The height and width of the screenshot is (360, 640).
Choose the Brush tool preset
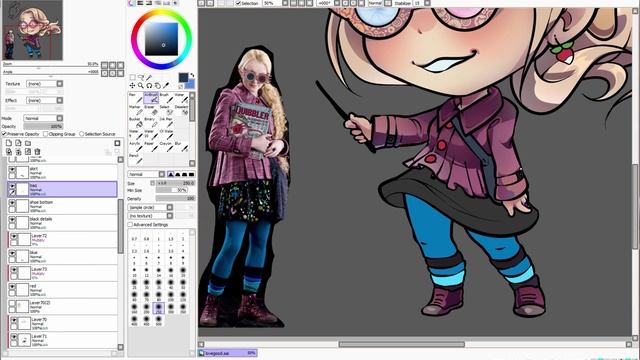tap(166, 98)
